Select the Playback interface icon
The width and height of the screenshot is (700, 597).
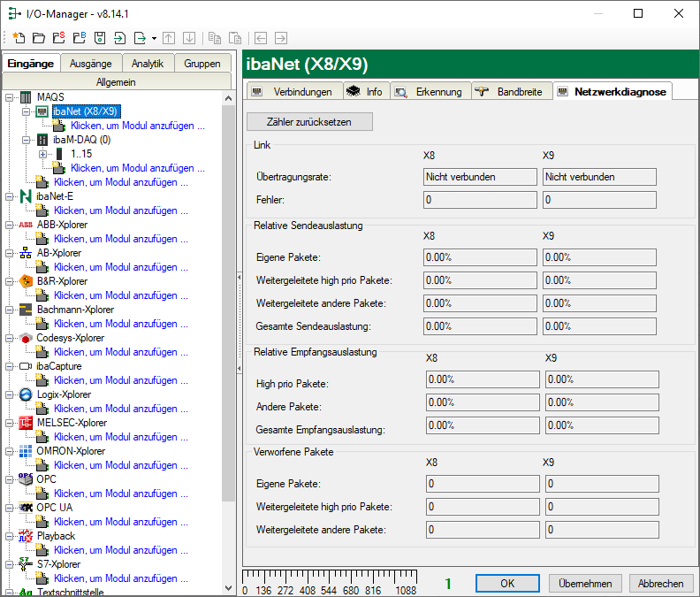click(26, 536)
